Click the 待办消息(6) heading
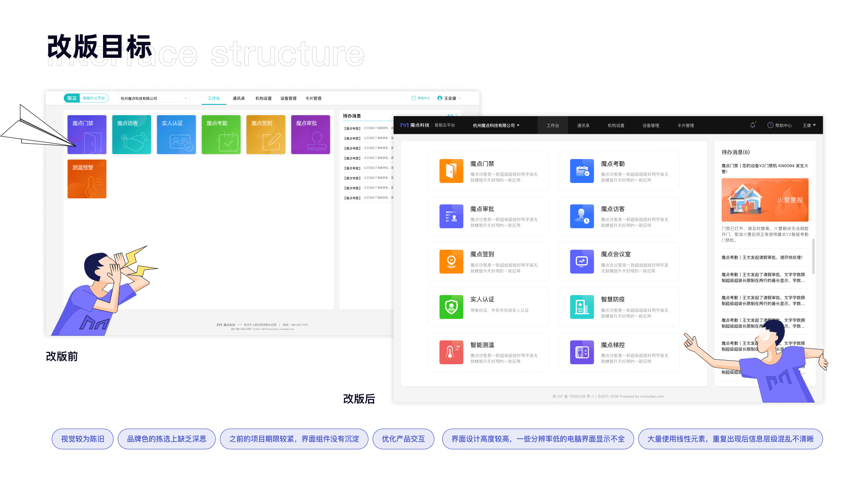The image size is (868, 488). click(x=735, y=152)
